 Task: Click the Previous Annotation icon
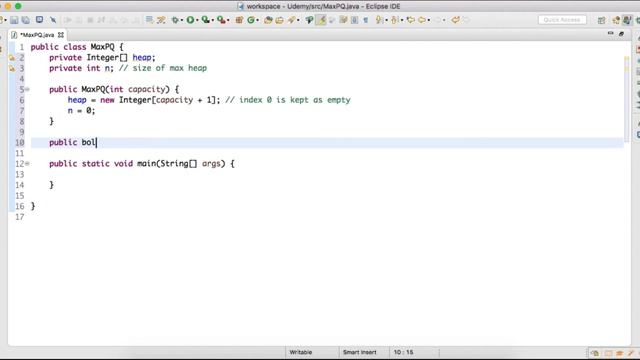click(x=395, y=20)
